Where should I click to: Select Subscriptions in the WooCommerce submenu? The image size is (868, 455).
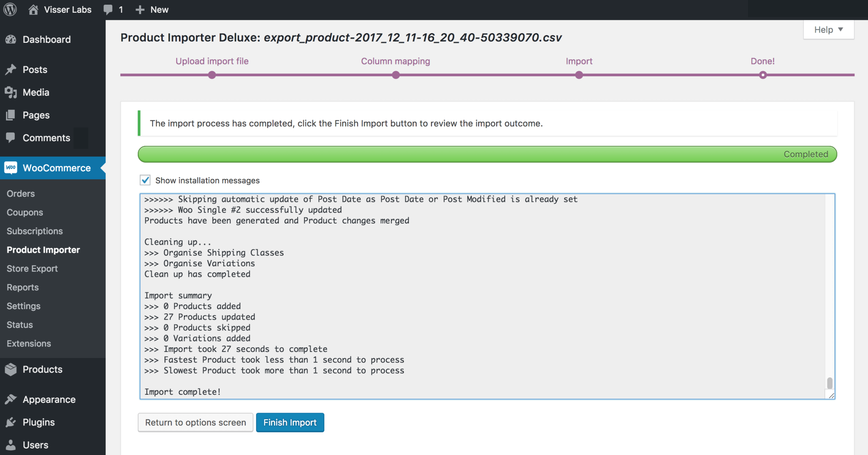click(x=35, y=231)
